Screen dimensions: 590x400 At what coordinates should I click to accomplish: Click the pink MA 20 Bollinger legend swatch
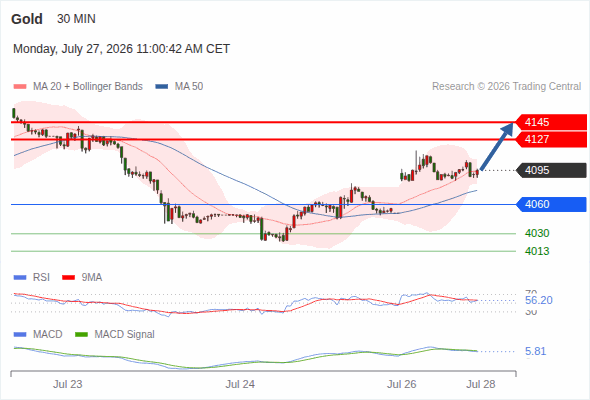[20, 87]
